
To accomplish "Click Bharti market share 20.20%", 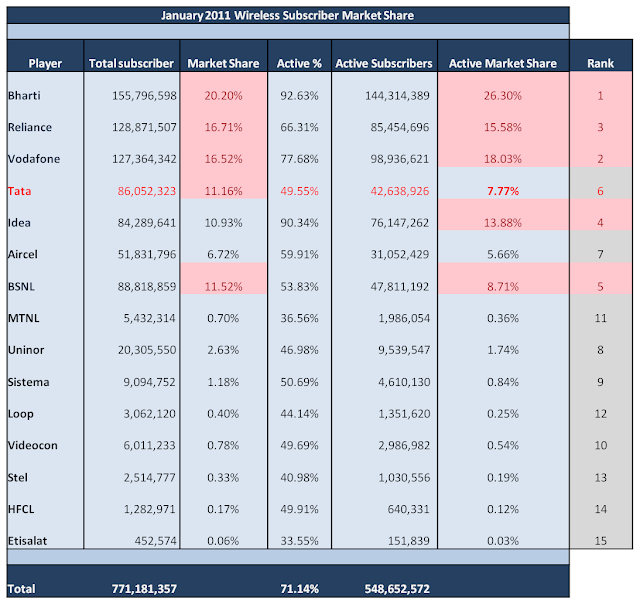I will point(223,95).
